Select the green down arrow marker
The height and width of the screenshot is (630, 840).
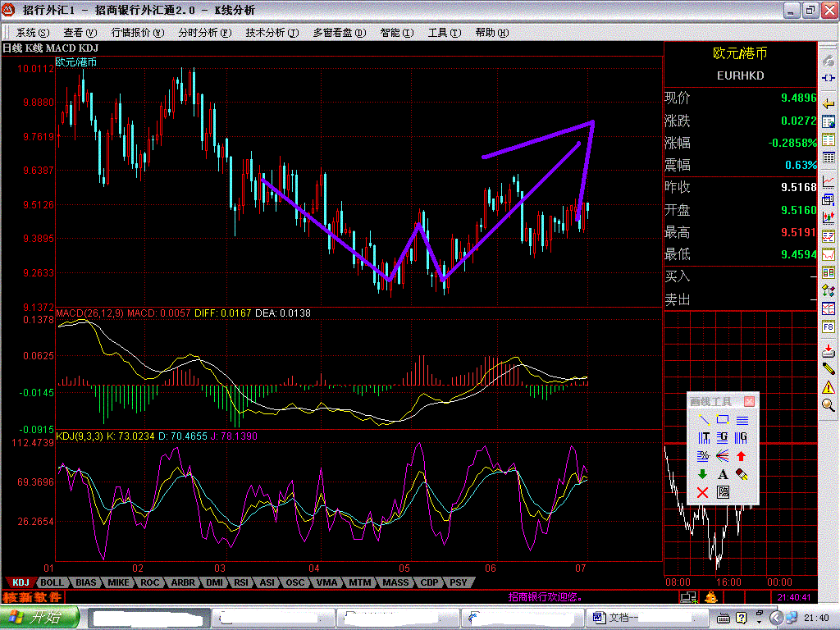(702, 474)
